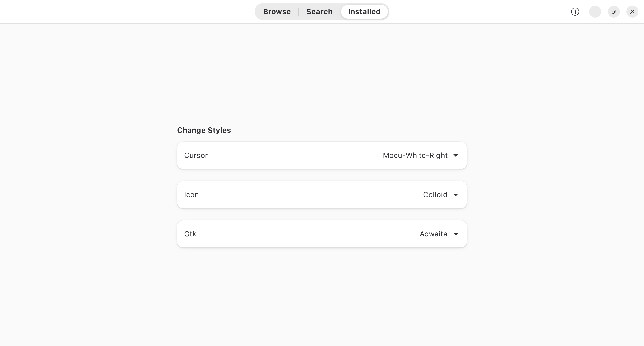Click the blank middle of the Cursor row
644x346 pixels.
294,155
